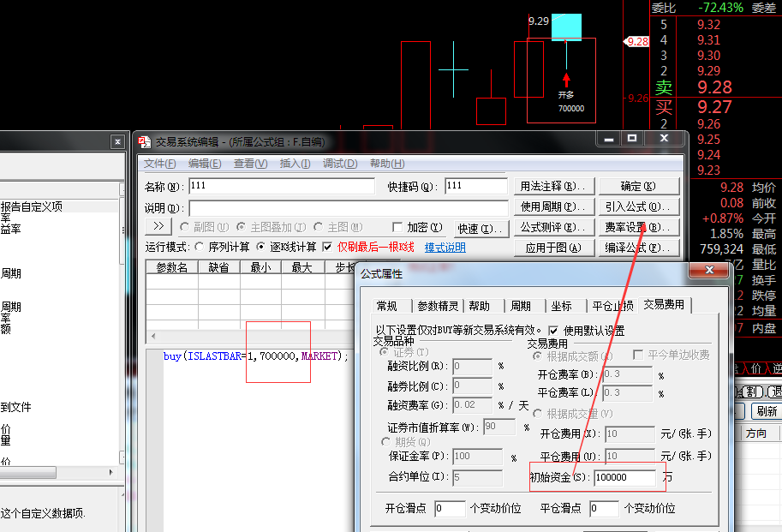Viewport: 782px width, 532px height.
Task: Open the 插入(I) menu
Action: point(295,164)
